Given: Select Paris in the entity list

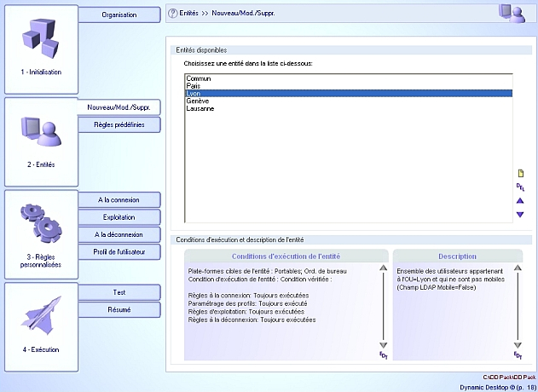Looking at the screenshot, I should 349,86.
